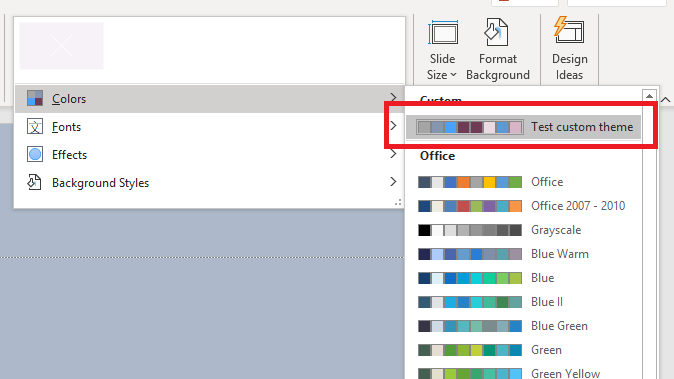Select Test custom theme colors
Viewport: 674px width, 379px height.
tap(524, 127)
